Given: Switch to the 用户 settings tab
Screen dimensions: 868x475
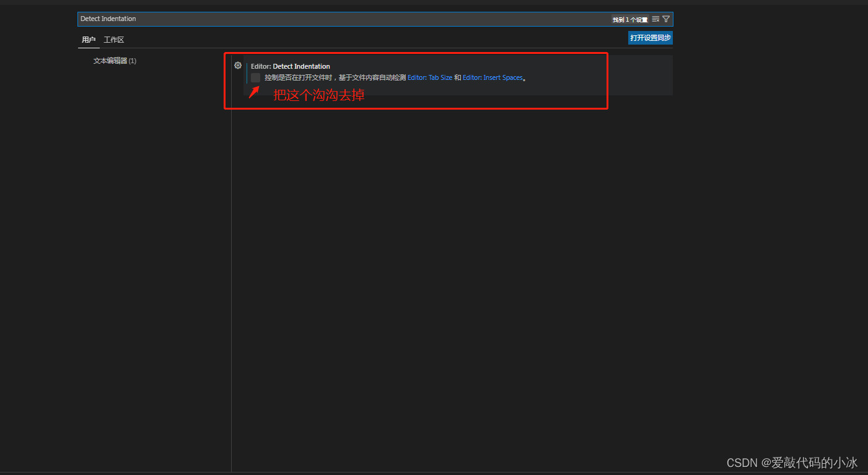Looking at the screenshot, I should click(x=89, y=40).
